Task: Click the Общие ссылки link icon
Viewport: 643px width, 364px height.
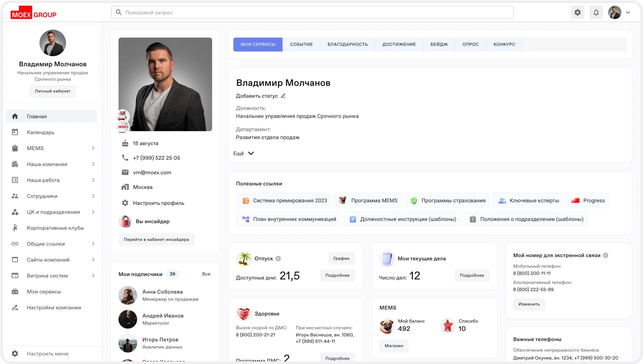Action: tap(15, 244)
